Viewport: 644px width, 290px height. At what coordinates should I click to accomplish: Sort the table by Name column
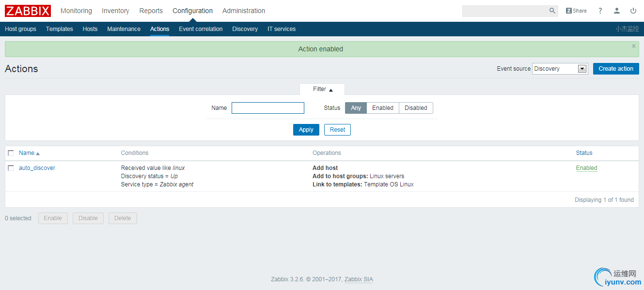tap(29, 153)
